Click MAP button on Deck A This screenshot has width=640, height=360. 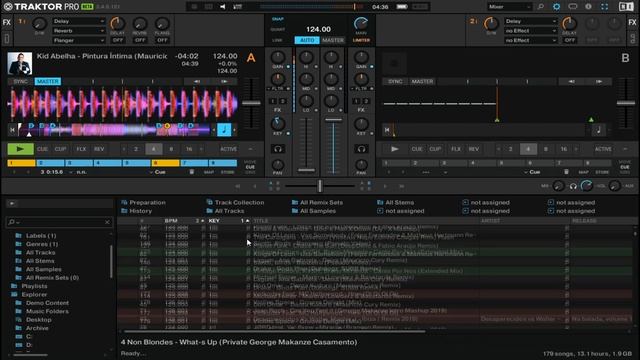pos(209,172)
